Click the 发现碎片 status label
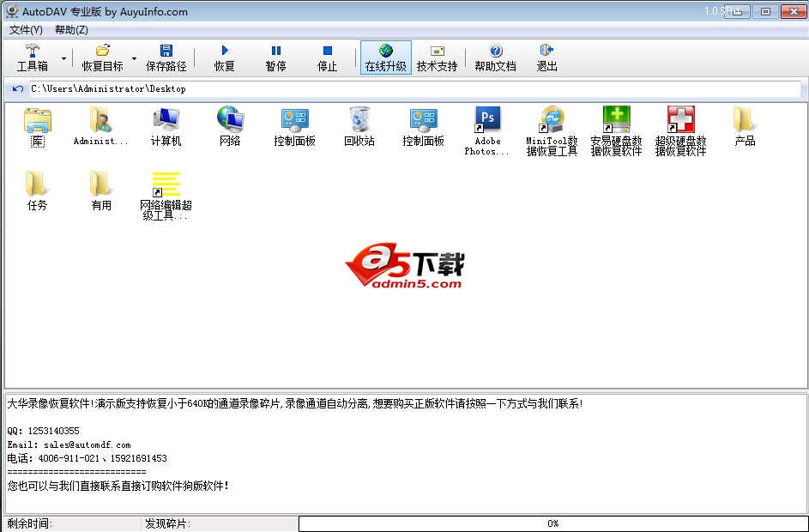The width and height of the screenshot is (809, 532). (x=167, y=523)
